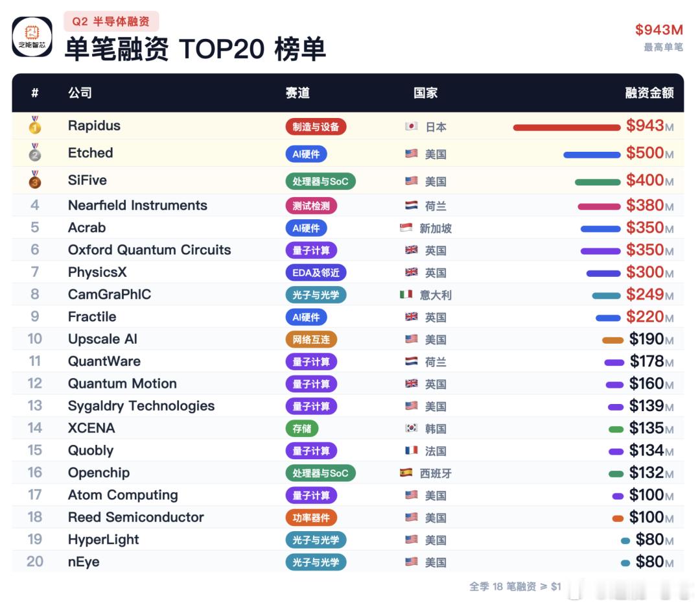Screen dimensions: 700x607
Task: Click the 功率器件 tag for Reed Semiconductor
Action: point(310,518)
